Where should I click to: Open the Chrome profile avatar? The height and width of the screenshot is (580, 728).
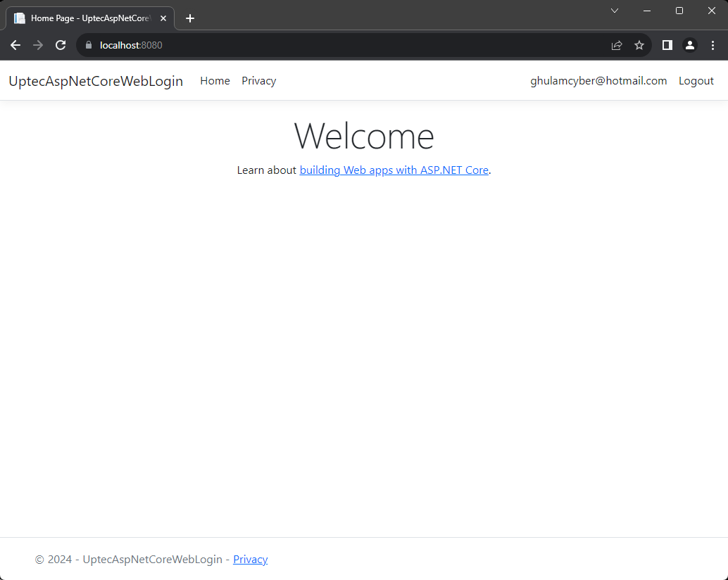pos(690,45)
